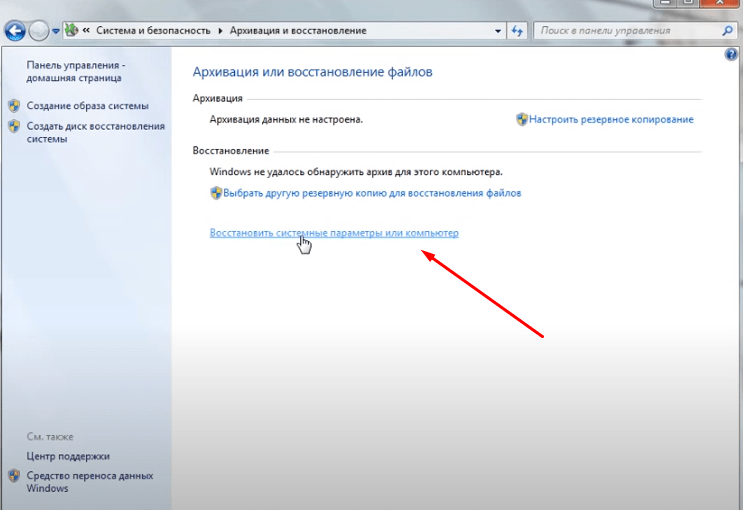The height and width of the screenshot is (510, 743).
Task: Select 'Архивация и восстановление' breadcrumb segment
Action: [297, 31]
